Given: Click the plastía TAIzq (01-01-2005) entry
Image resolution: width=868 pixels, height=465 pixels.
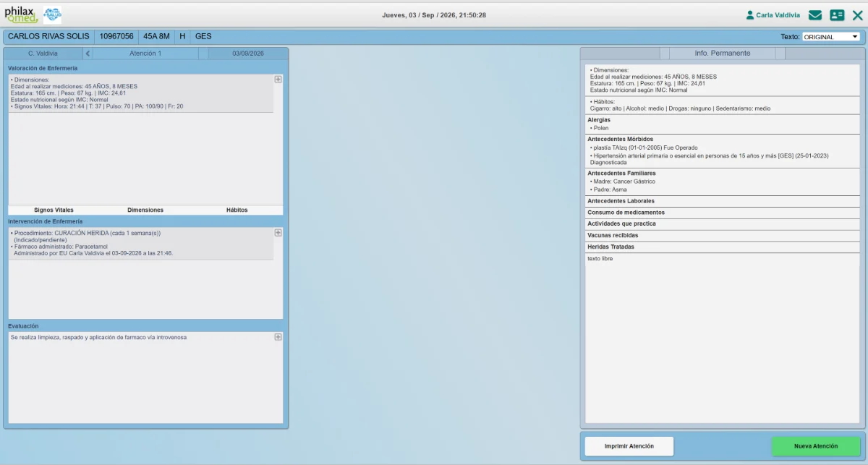Looking at the screenshot, I should 644,148.
